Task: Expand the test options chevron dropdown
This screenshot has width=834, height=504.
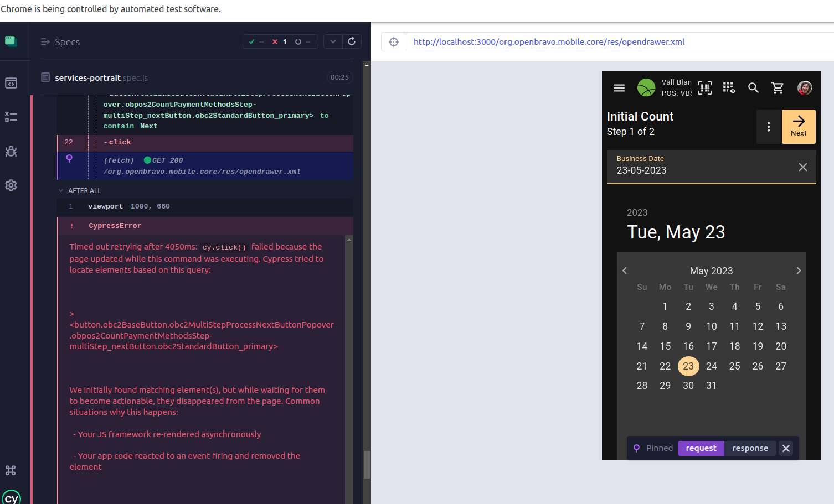Action: click(333, 41)
